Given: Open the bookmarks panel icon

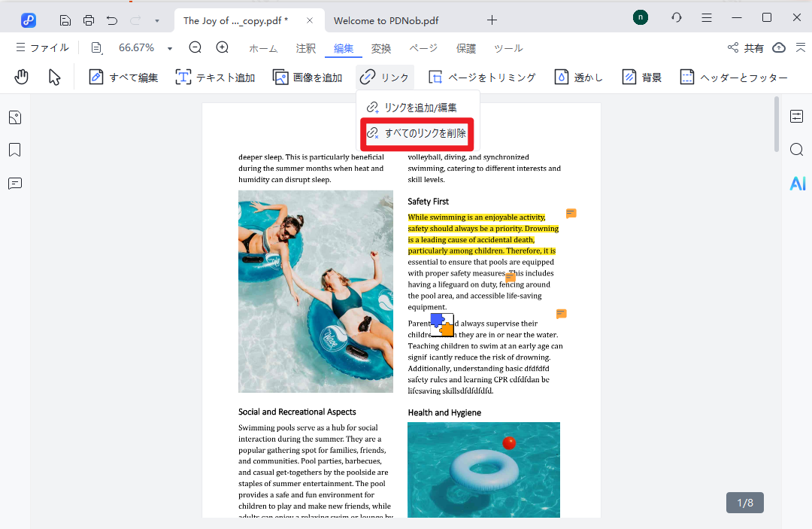Looking at the screenshot, I should pyautogui.click(x=15, y=150).
